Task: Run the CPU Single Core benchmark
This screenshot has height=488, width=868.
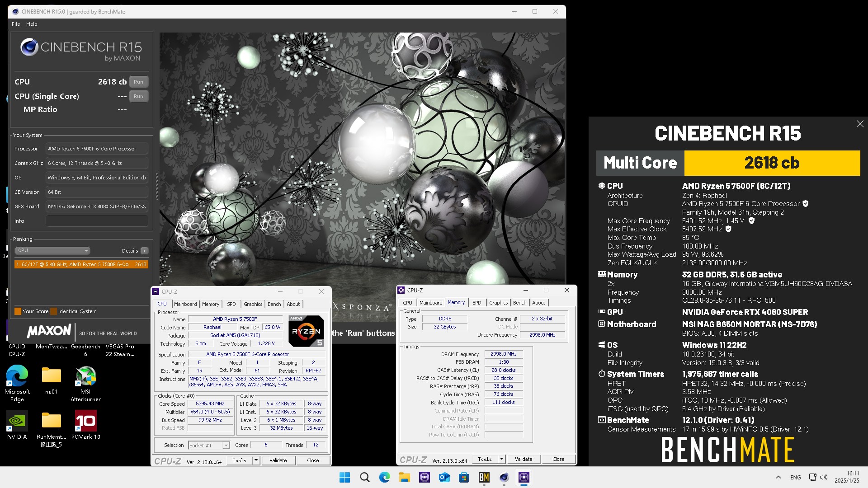Action: click(x=138, y=96)
